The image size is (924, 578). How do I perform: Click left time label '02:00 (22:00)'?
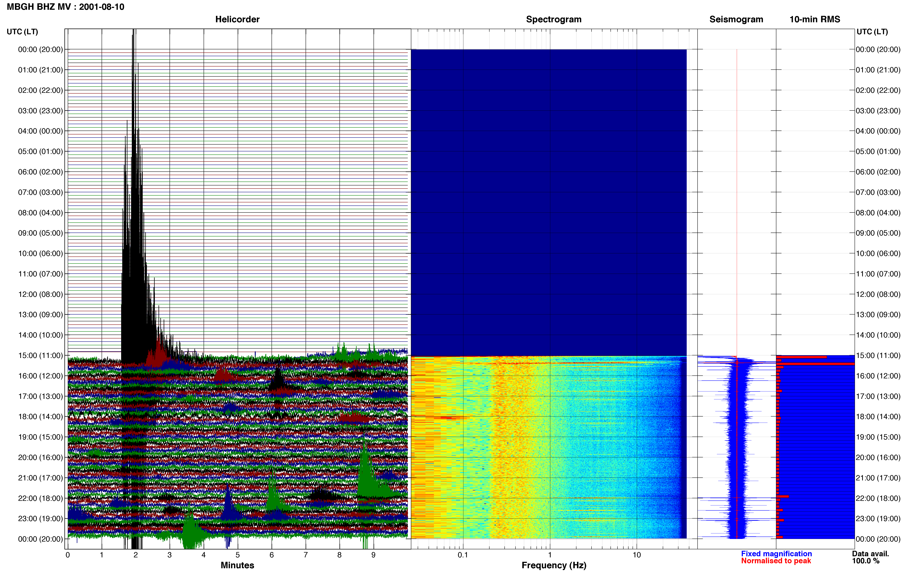(x=41, y=90)
